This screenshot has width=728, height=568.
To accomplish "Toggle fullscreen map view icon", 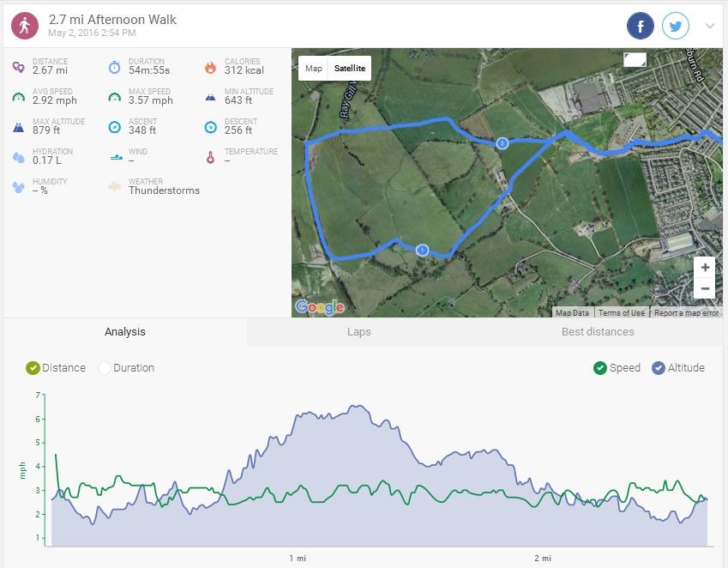I will 635,59.
